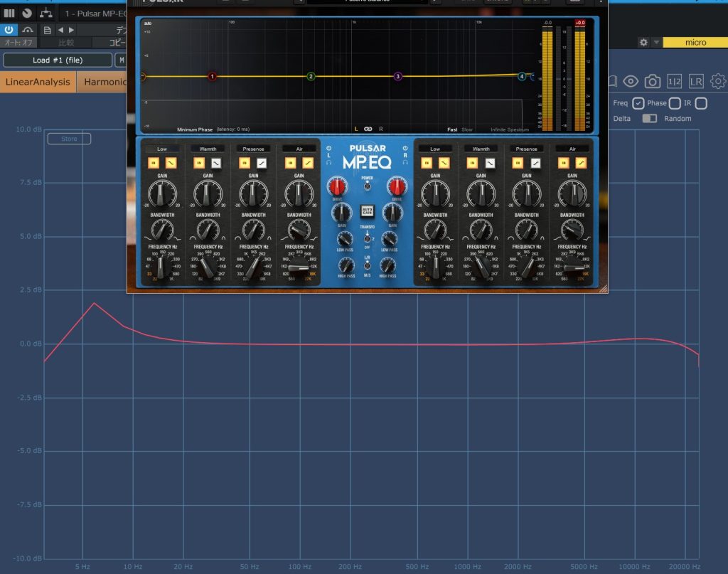Click the AUTO GAIN button
This screenshot has width=728, height=574.
368,211
